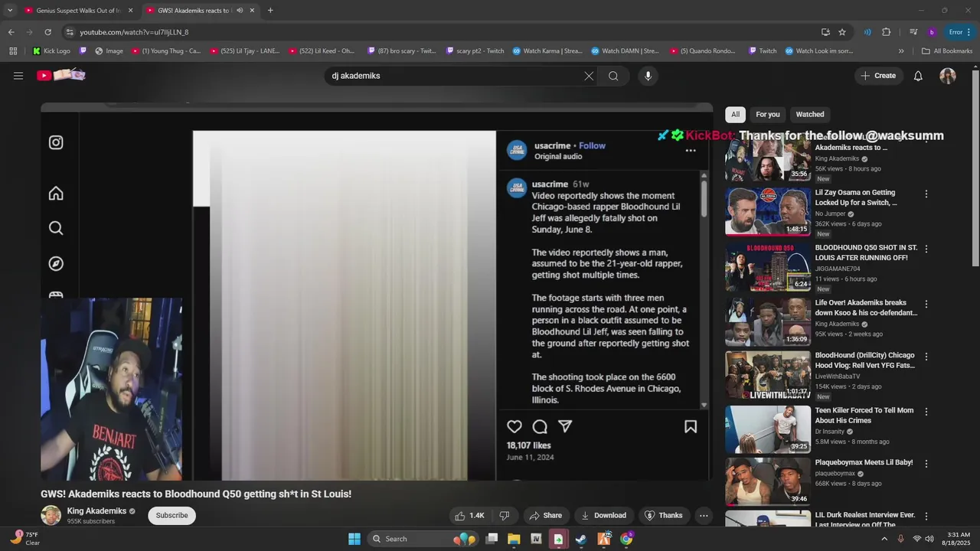Viewport: 980px width, 551px height.
Task: Open more actions ellipsis below video
Action: [x=704, y=516]
